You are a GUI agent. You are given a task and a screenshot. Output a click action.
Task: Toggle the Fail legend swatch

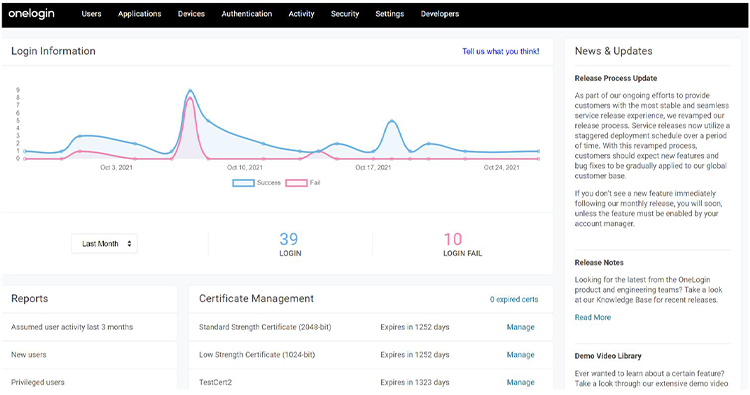pos(296,183)
